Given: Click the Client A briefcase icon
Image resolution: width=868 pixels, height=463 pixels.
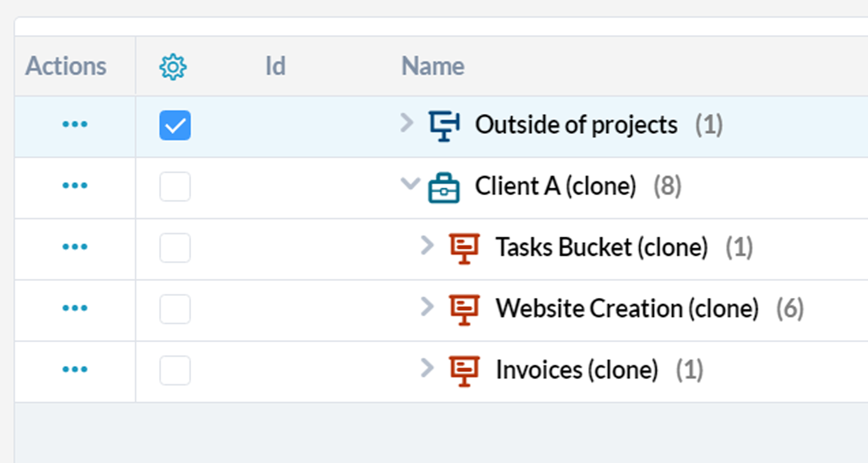Looking at the screenshot, I should click(443, 188).
